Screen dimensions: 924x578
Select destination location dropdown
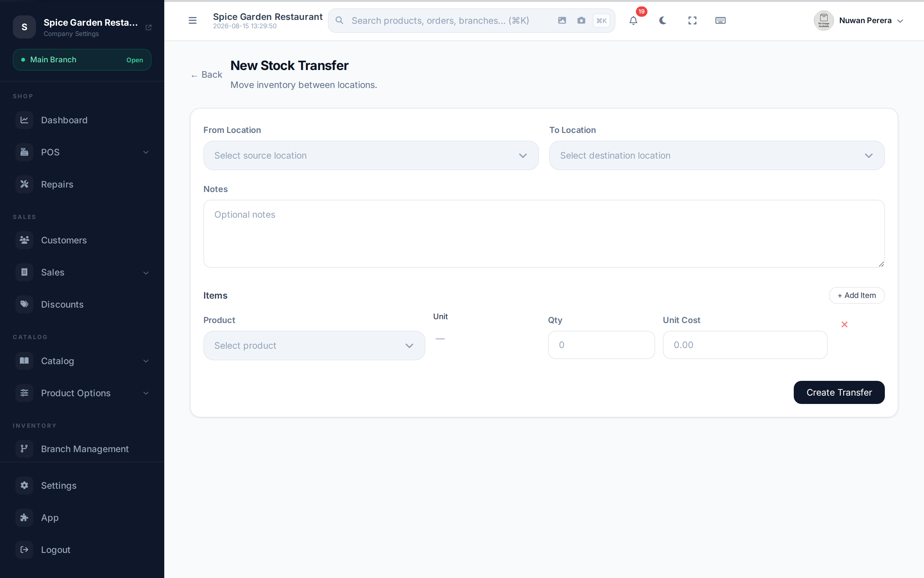[717, 156]
